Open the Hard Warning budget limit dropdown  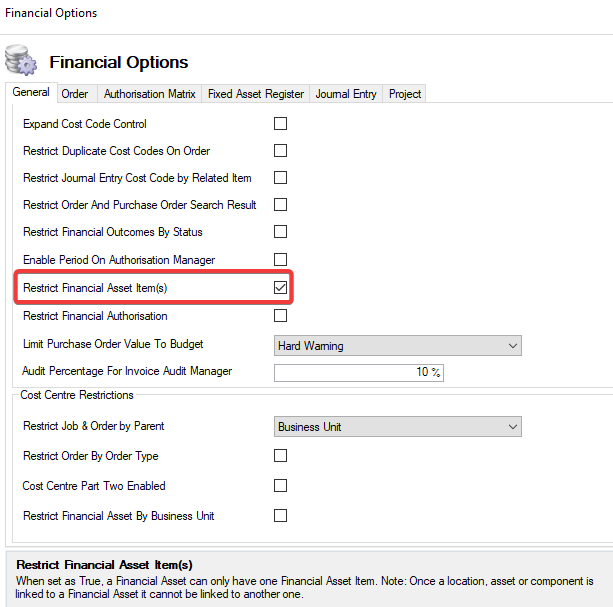pyautogui.click(x=397, y=346)
